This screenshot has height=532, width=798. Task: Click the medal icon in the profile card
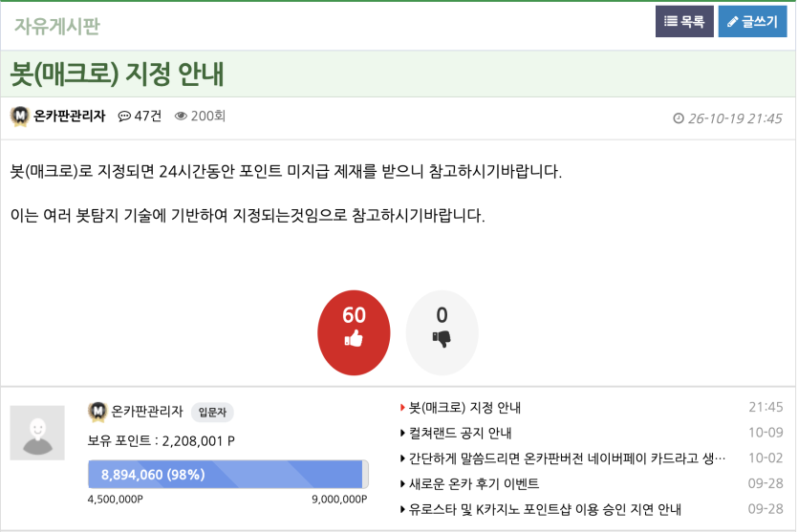pyautogui.click(x=97, y=412)
